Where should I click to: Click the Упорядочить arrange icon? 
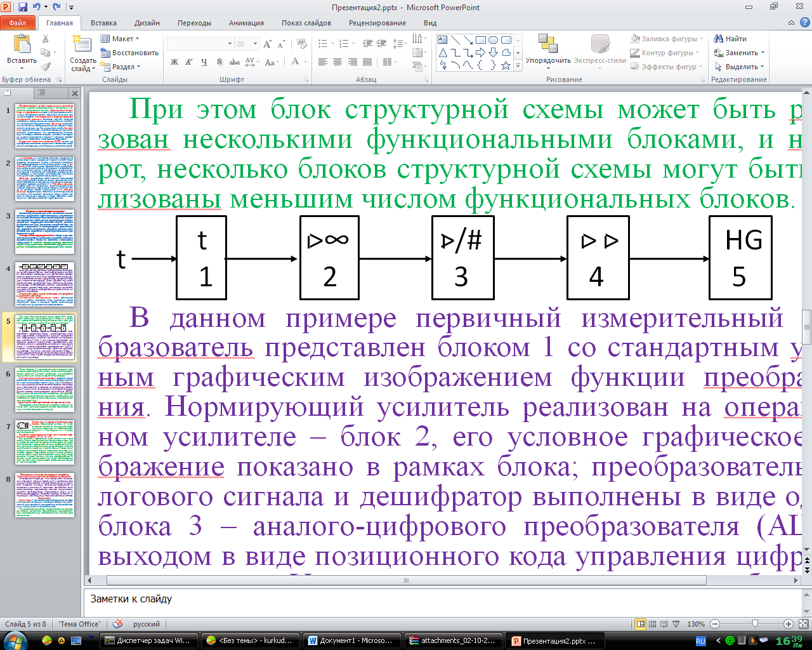click(x=547, y=43)
